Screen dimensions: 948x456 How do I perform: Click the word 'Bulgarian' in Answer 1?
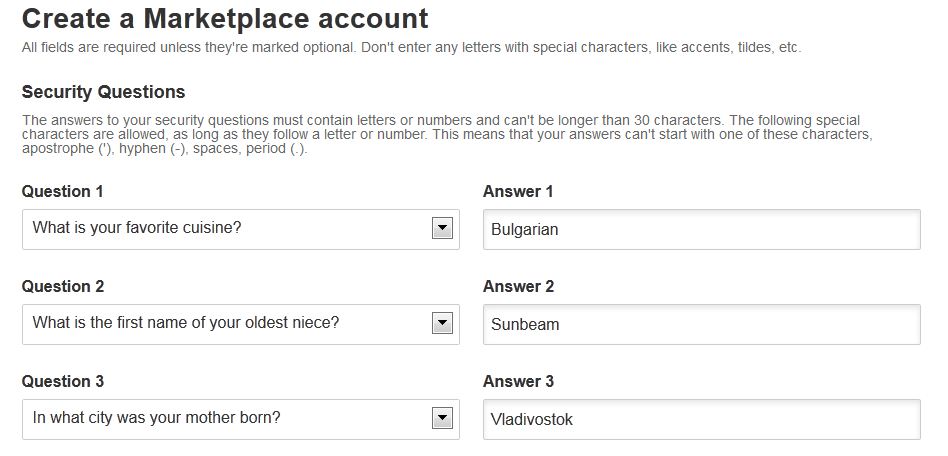coord(524,229)
